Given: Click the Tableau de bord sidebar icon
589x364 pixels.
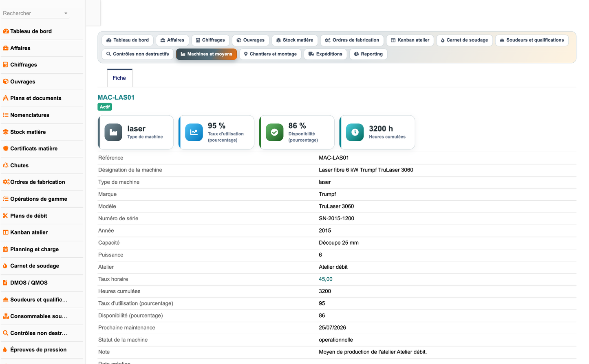Looking at the screenshot, I should coord(6,31).
